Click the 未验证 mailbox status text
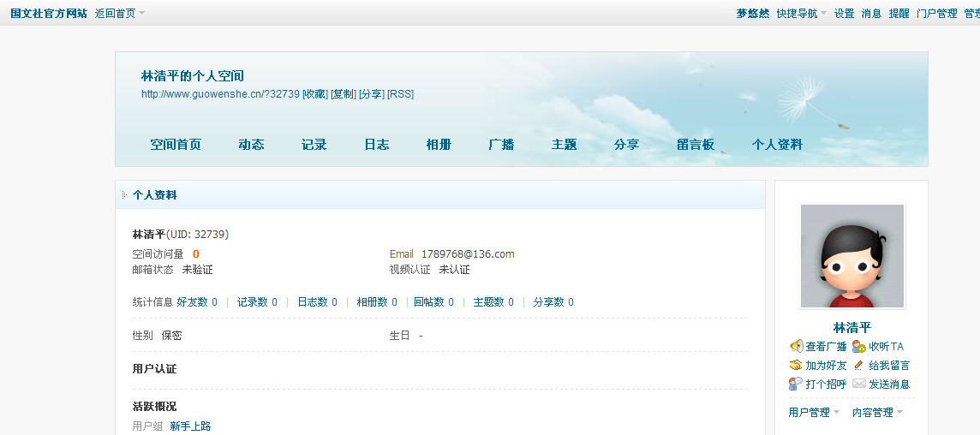This screenshot has height=435, width=980. point(198,270)
